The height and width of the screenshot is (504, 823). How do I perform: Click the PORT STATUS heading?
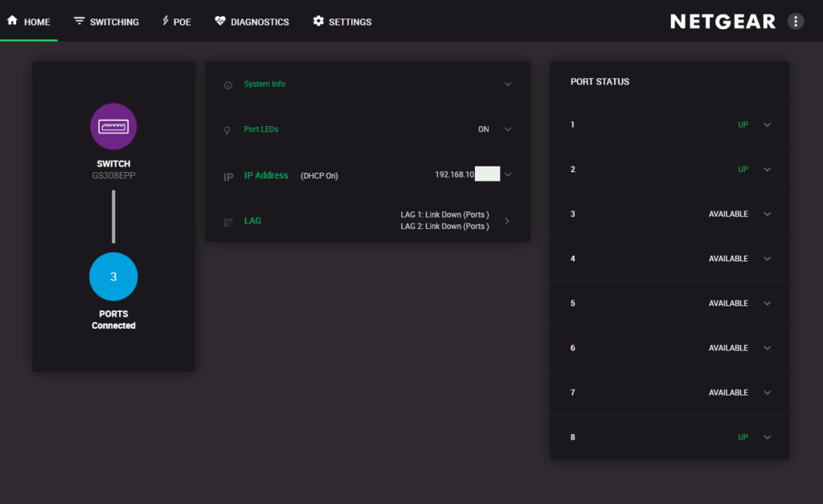point(600,82)
